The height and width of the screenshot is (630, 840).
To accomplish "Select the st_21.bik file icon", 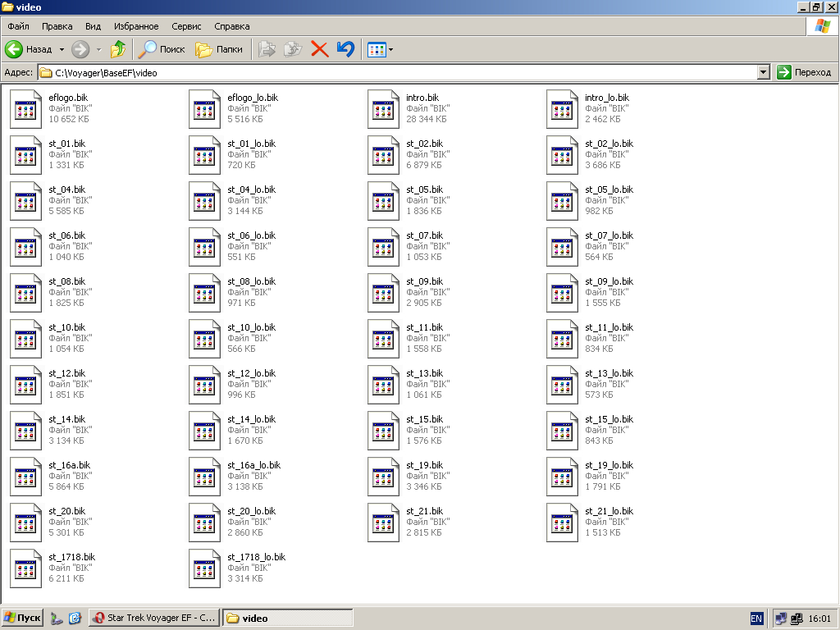I will click(384, 524).
